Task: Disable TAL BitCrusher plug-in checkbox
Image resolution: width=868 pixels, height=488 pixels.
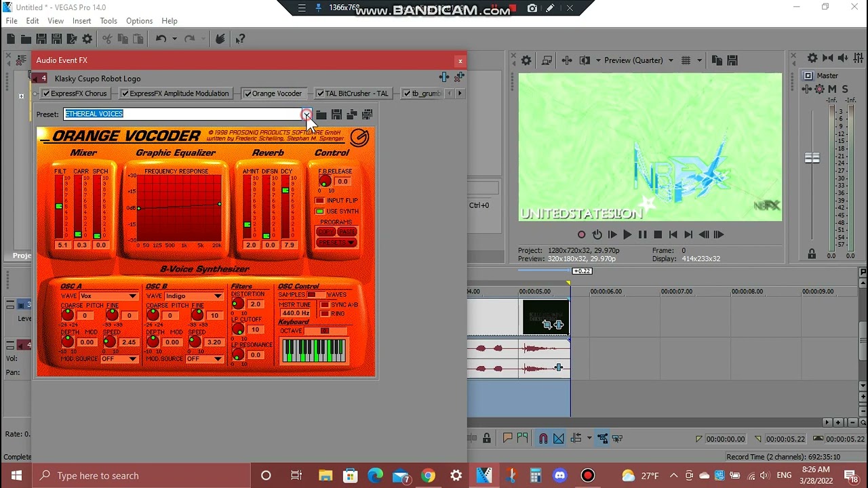Action: pos(320,94)
